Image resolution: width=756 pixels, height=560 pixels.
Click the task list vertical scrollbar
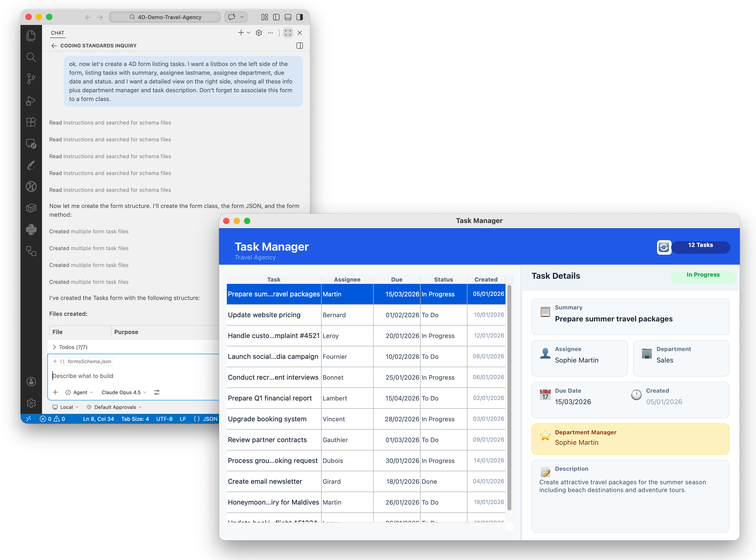pos(509,397)
